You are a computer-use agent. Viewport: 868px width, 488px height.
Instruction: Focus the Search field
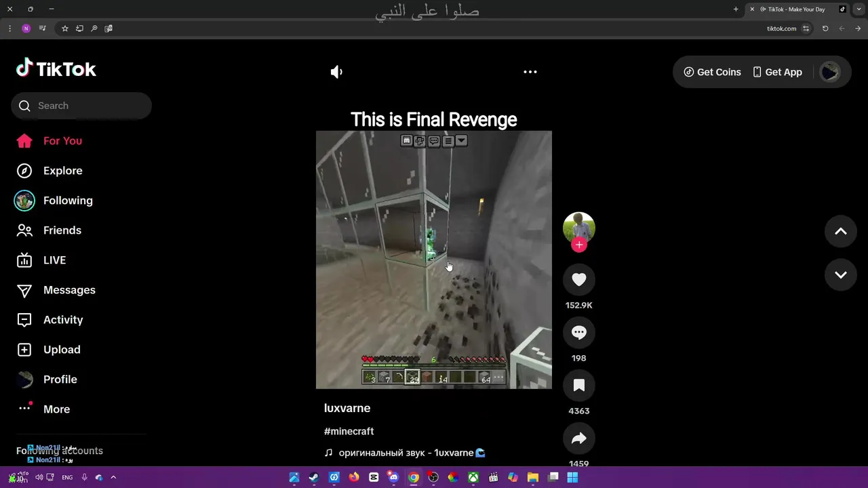pos(81,106)
